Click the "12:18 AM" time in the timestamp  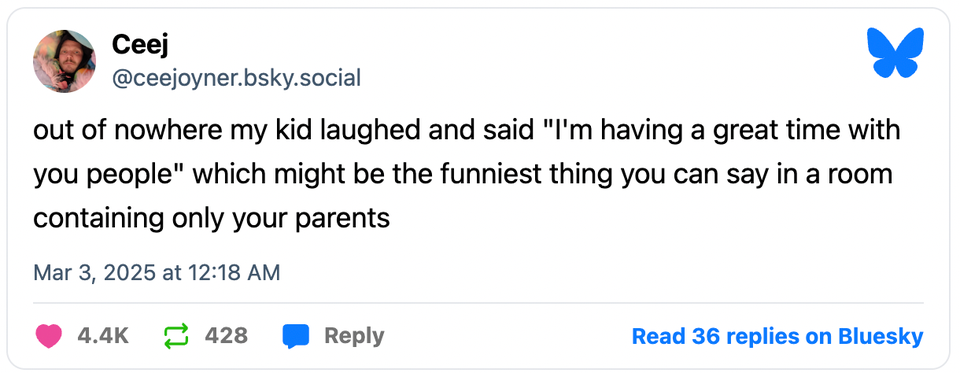[238, 272]
